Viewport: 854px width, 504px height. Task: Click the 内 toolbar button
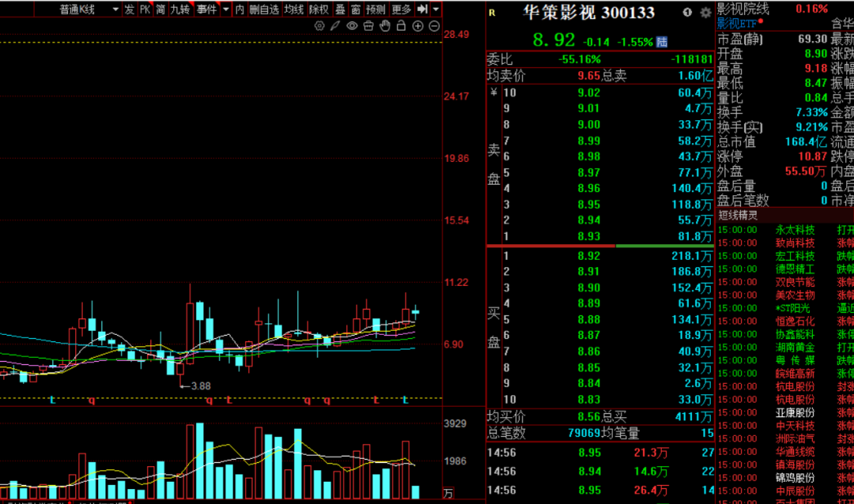click(x=240, y=9)
